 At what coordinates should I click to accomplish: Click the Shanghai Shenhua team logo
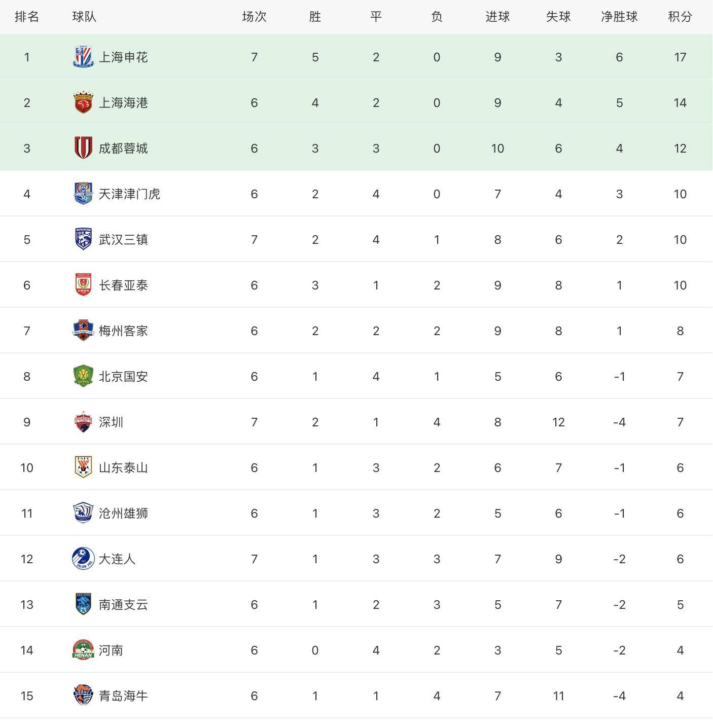[x=83, y=57]
